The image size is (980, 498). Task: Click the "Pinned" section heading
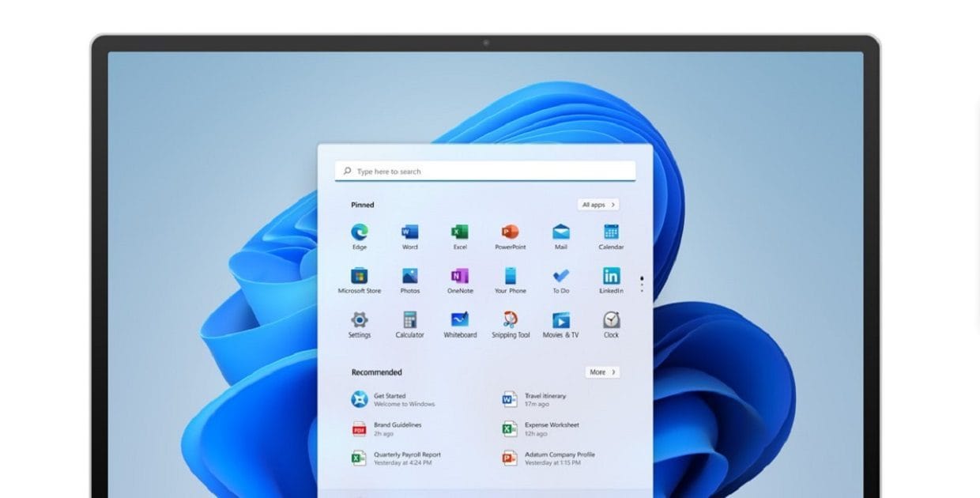tap(363, 205)
